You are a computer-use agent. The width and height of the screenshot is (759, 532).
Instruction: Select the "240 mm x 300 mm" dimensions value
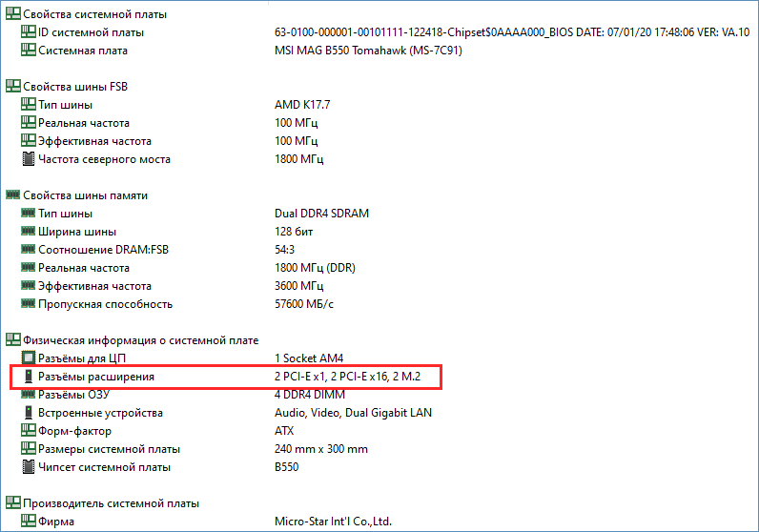(x=321, y=449)
